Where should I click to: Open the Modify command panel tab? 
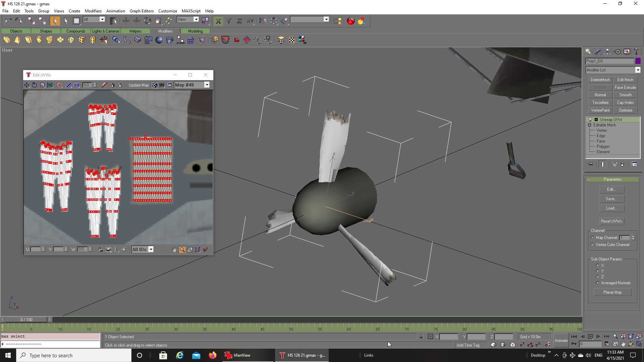pyautogui.click(x=598, y=52)
